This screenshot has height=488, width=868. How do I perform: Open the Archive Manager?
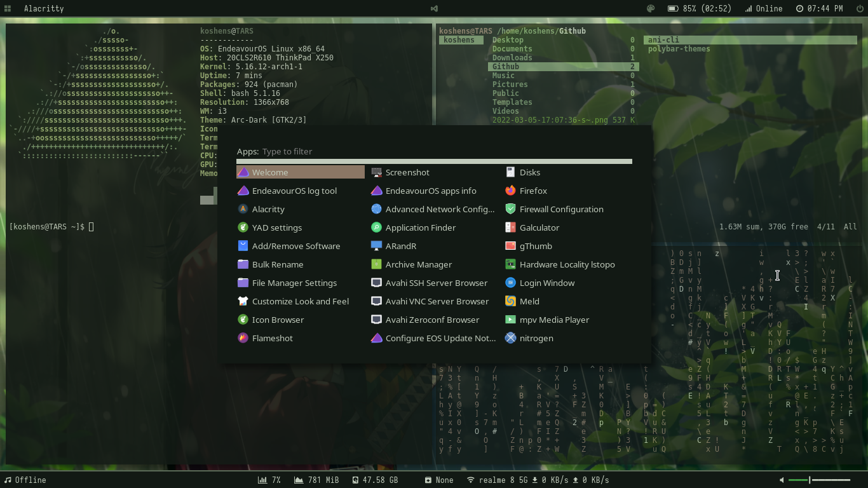point(419,264)
